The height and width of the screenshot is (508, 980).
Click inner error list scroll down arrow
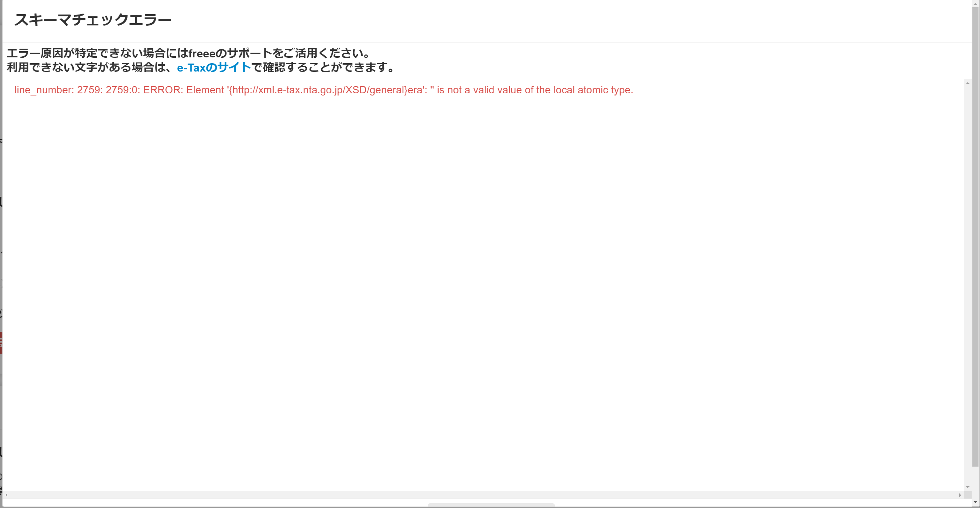[x=967, y=487]
